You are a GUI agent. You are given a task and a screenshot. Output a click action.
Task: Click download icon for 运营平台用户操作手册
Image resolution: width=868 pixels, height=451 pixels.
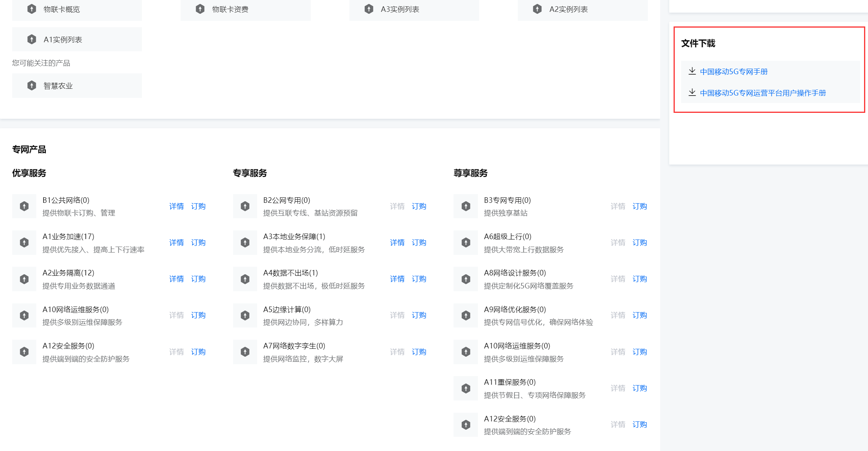(692, 92)
